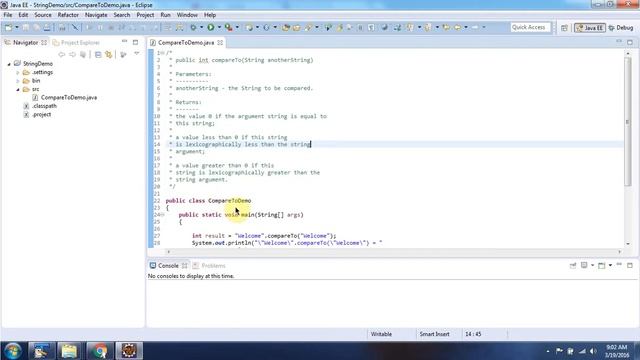Open the Debug button dropdown arrow
Image resolution: width=640 pixels, height=360 pixels.
(202, 27)
